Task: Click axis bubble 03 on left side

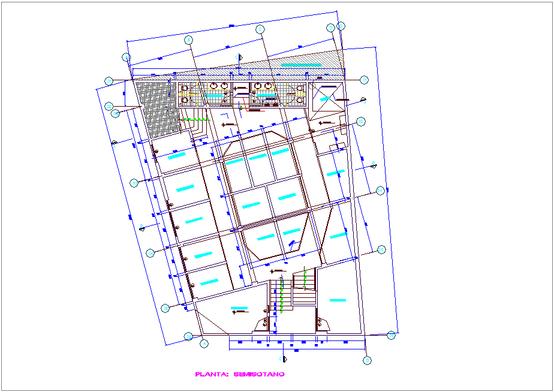Action: pos(134,183)
